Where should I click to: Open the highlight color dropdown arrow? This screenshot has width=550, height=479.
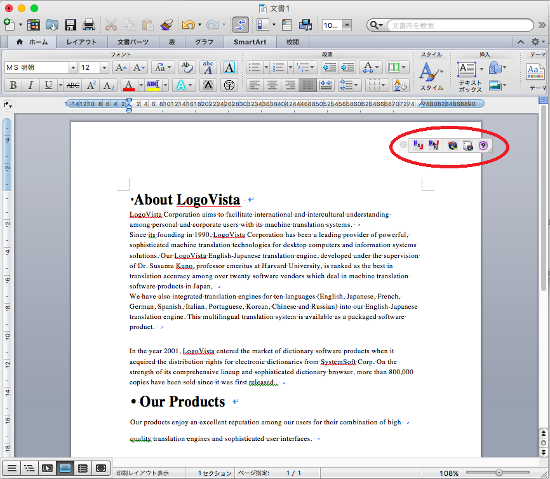tap(165, 85)
